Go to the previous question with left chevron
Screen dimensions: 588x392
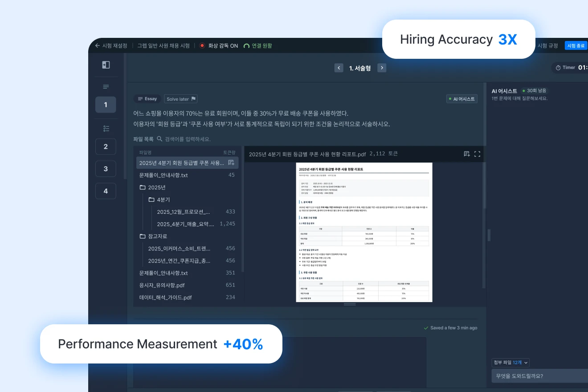click(339, 68)
